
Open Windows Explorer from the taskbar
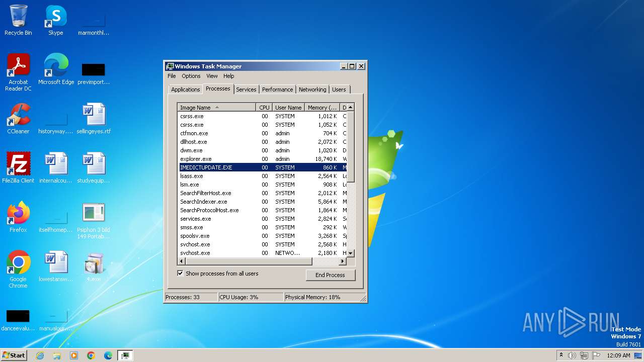click(57, 355)
